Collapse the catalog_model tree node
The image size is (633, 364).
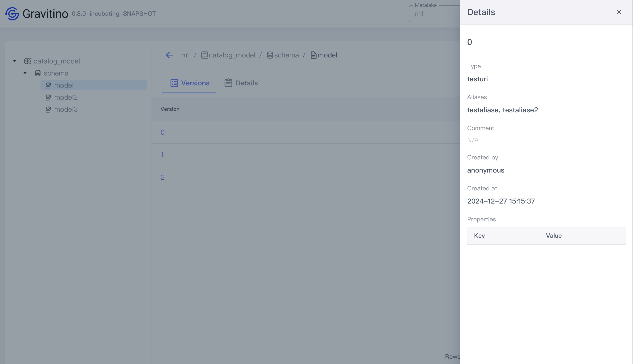15,61
